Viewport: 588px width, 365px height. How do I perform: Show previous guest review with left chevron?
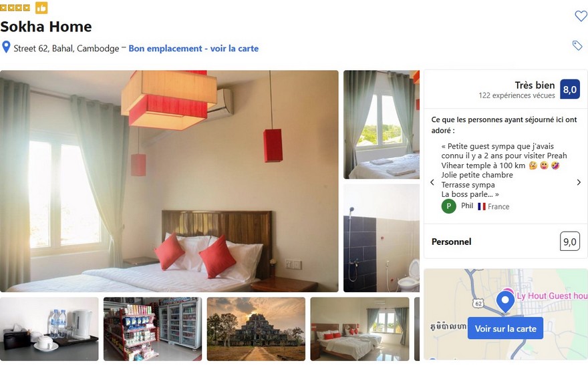pos(432,182)
